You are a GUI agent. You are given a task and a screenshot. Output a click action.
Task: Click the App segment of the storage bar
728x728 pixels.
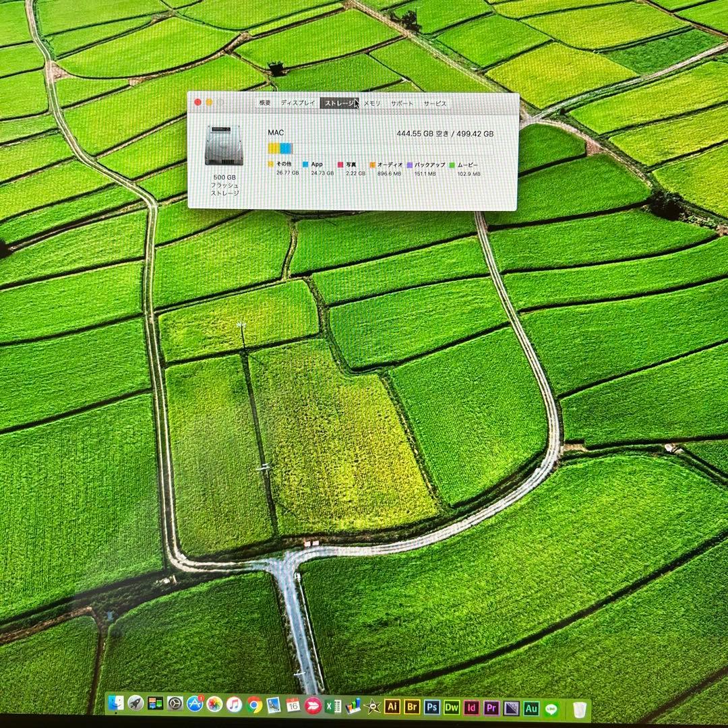[x=286, y=147]
